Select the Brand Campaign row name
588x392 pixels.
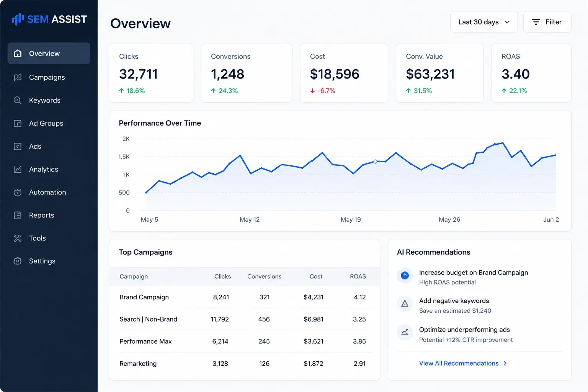point(144,297)
